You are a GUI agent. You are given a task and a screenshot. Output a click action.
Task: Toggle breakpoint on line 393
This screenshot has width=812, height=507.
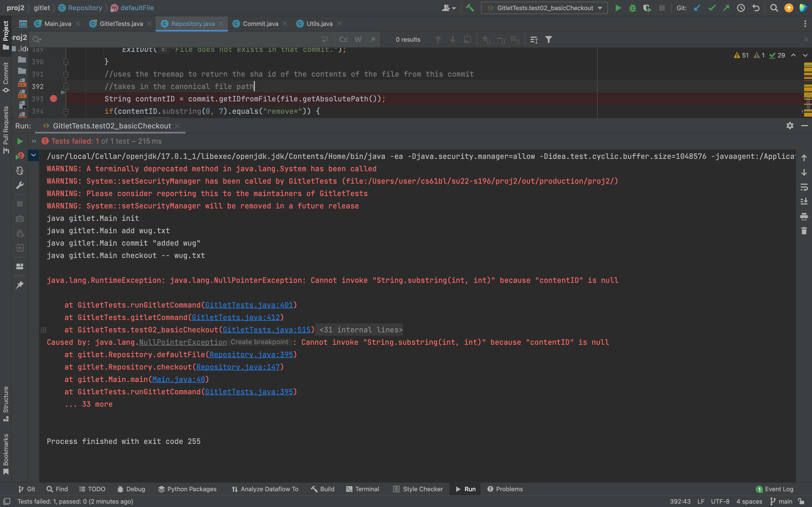[x=53, y=99]
